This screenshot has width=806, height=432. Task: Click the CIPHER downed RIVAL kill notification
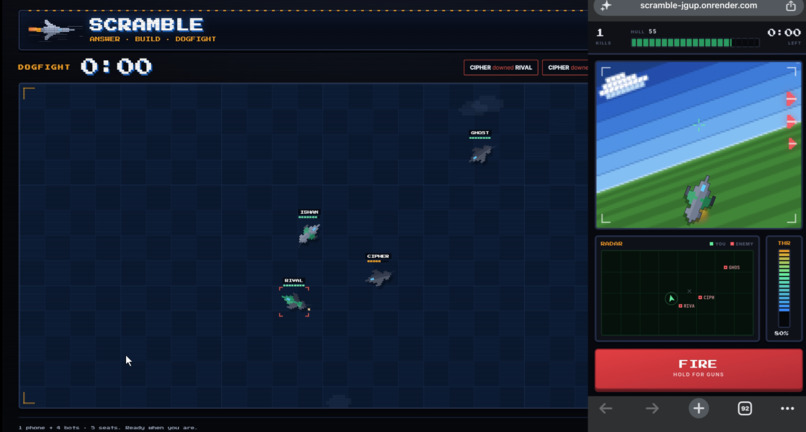click(501, 67)
